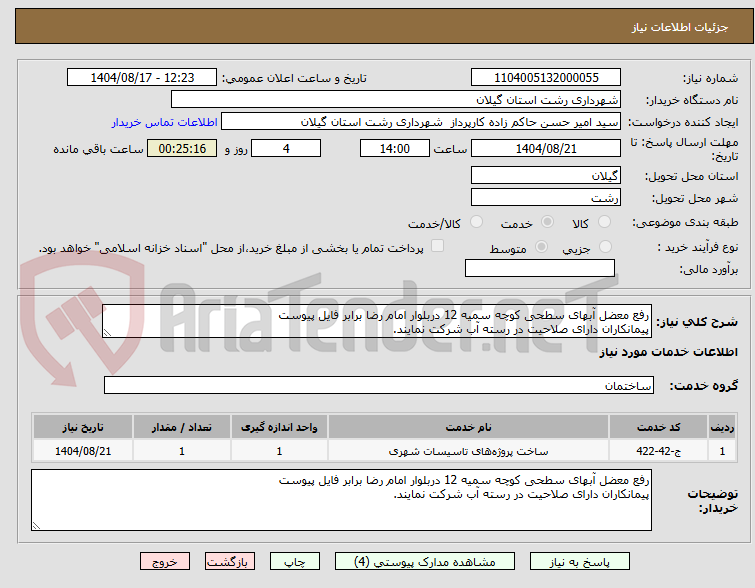
Task: Click table date cell 1404/08/21
Action: point(83,451)
